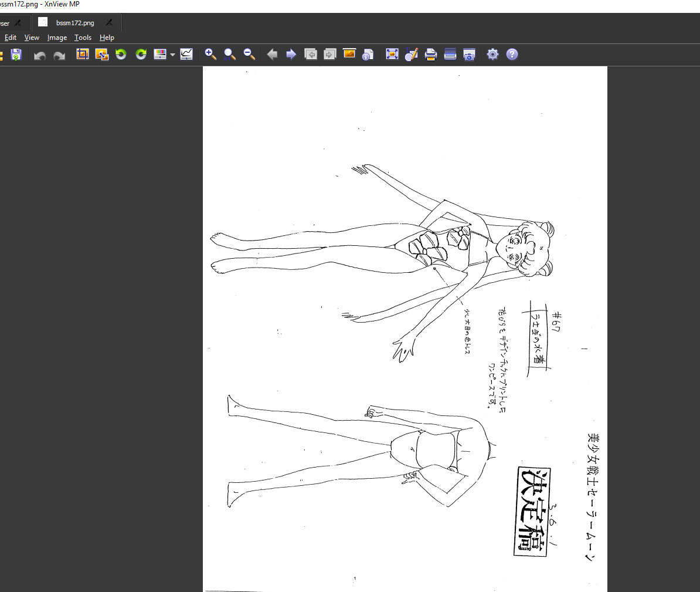Open the draw and edit tool
700x592 pixels.
coord(411,55)
